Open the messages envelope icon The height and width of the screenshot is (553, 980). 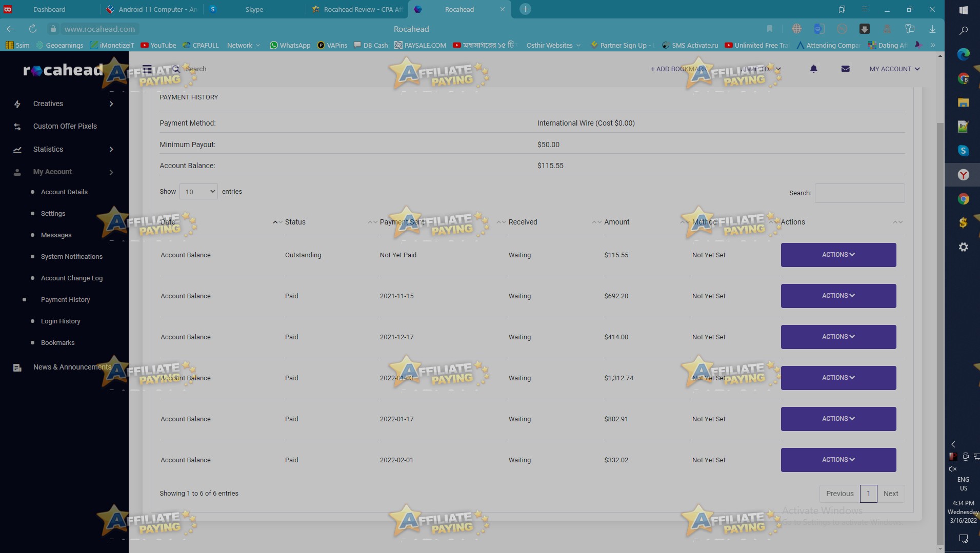point(845,69)
